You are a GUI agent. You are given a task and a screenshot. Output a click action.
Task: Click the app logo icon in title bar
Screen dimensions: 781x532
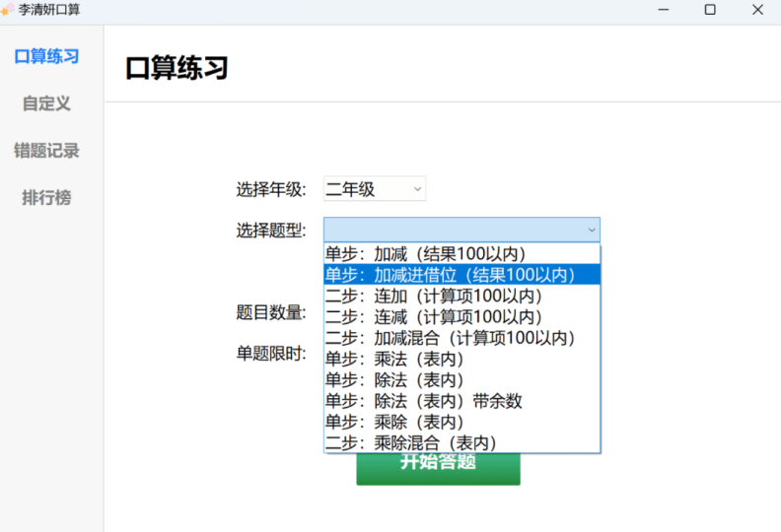pos(8,10)
